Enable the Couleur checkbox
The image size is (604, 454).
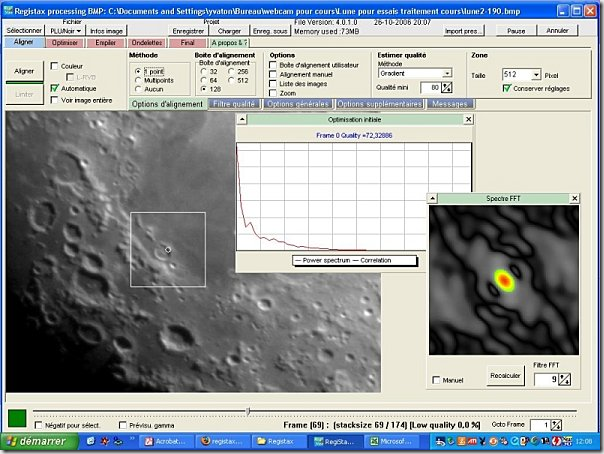[x=54, y=66]
